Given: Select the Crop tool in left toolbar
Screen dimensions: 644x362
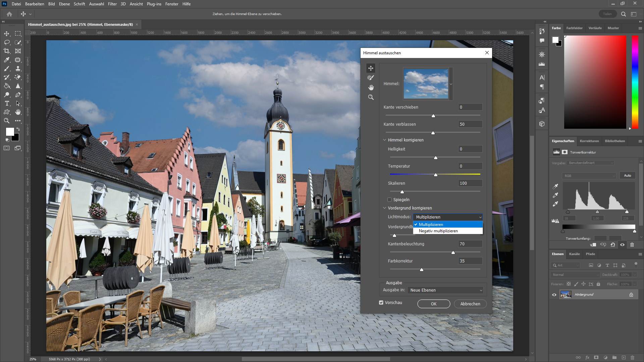Looking at the screenshot, I should [7, 51].
